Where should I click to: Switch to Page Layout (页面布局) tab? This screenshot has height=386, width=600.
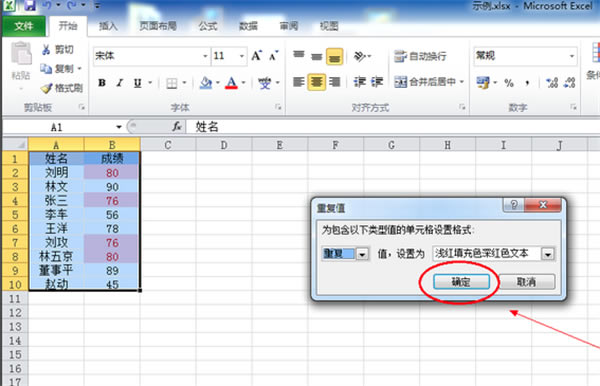pos(158,26)
